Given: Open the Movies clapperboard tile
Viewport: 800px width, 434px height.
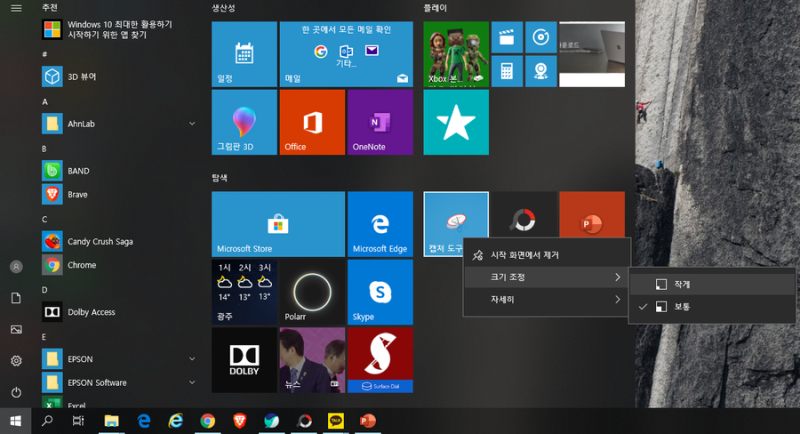Looking at the screenshot, I should click(x=507, y=37).
